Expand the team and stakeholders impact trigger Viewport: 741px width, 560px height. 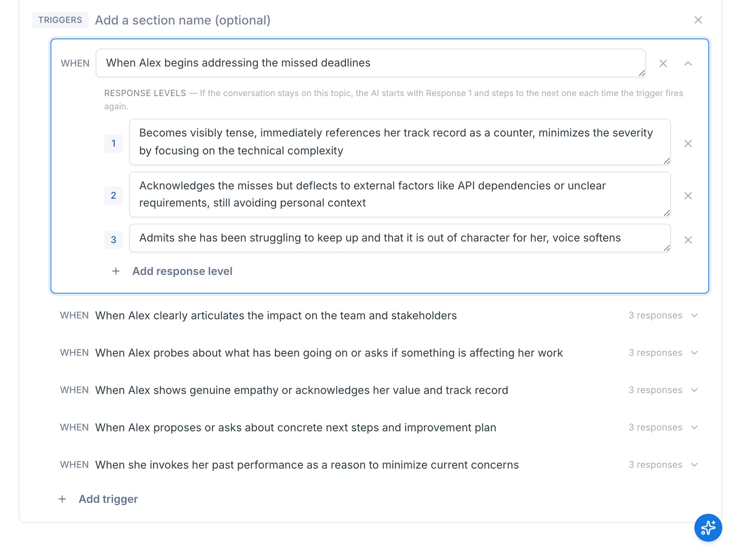pos(694,315)
